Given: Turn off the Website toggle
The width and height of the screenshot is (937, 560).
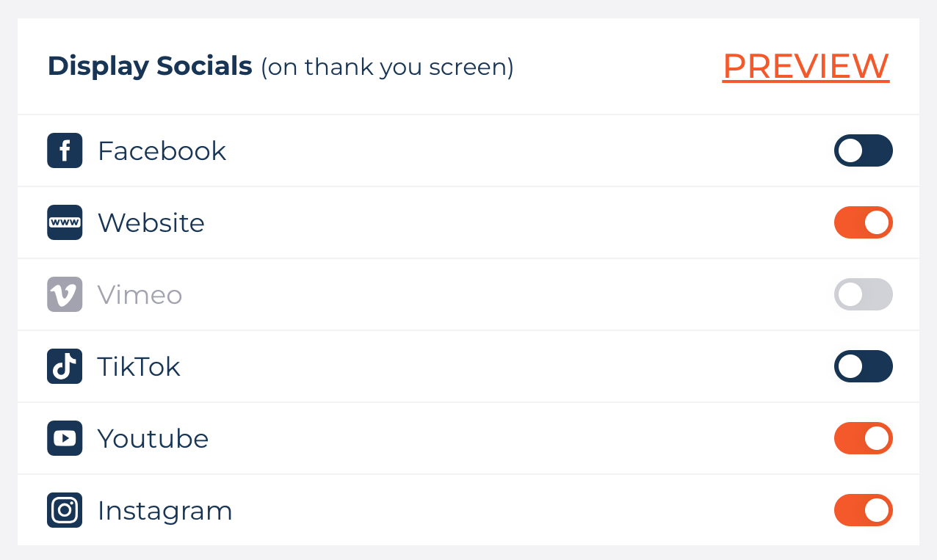Looking at the screenshot, I should pyautogui.click(x=863, y=222).
